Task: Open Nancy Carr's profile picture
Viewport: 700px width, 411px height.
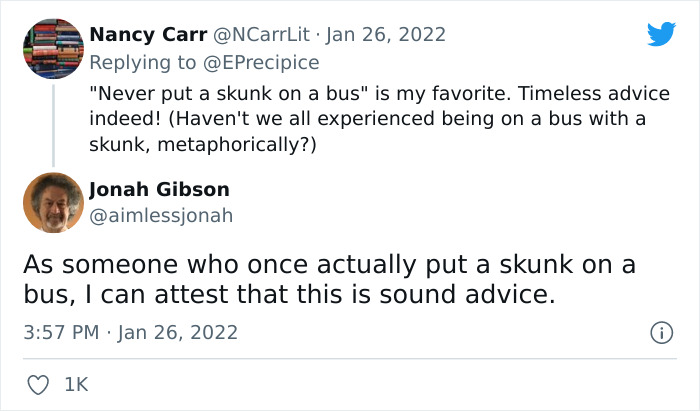Action: [53, 48]
